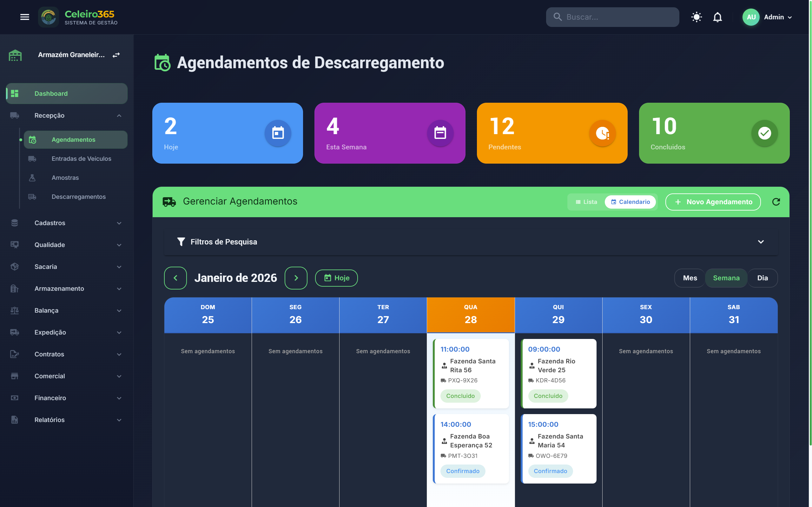
Task: Select the Mes calendar view
Action: pyautogui.click(x=690, y=278)
